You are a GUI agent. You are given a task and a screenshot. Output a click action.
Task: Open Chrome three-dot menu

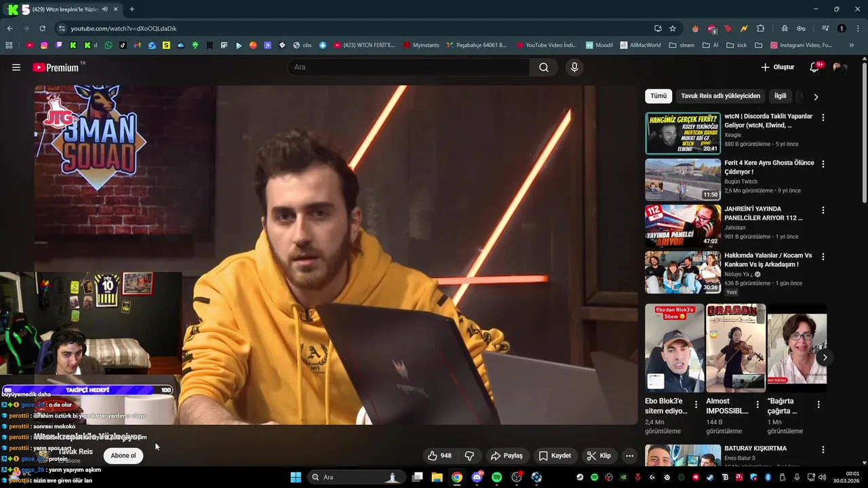858,28
